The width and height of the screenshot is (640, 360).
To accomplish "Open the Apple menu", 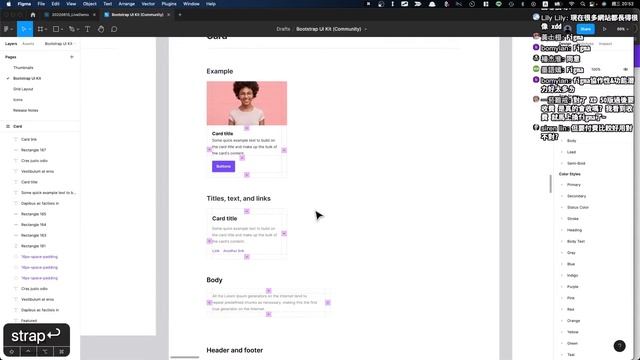I will point(9,4).
